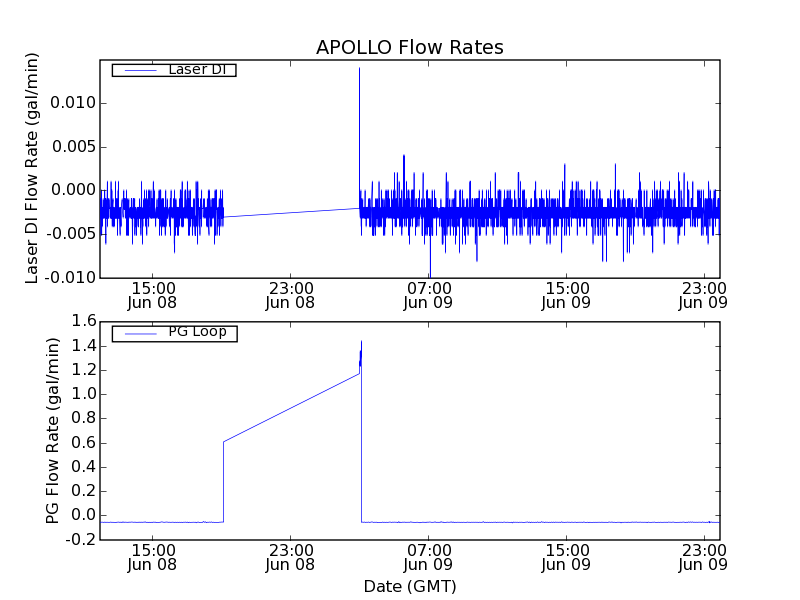
Task: Click the 0.4 tick on PG axis
Action: (84, 467)
